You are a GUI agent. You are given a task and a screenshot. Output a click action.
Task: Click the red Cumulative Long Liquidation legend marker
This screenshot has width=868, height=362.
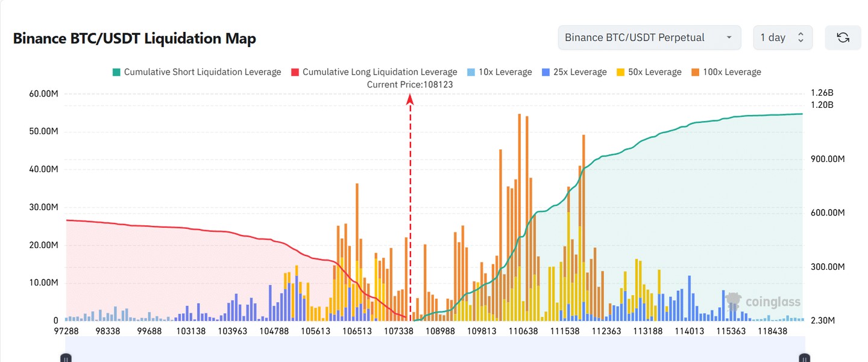(295, 72)
